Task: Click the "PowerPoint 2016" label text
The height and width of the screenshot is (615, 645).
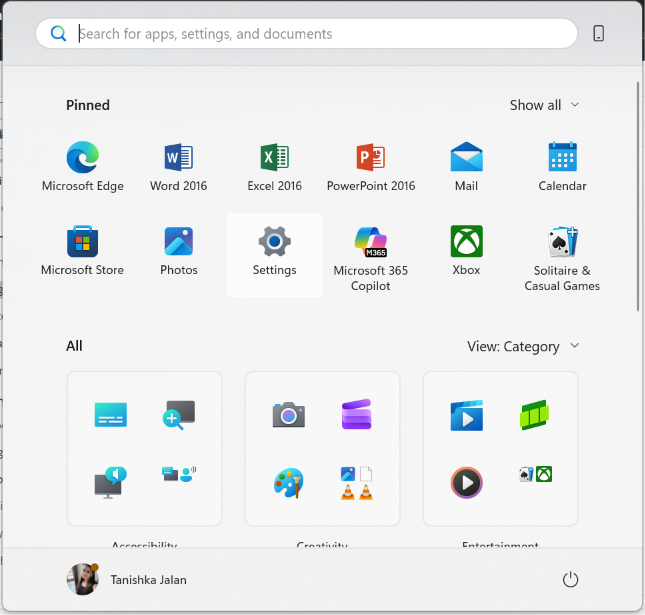Action: (x=371, y=186)
